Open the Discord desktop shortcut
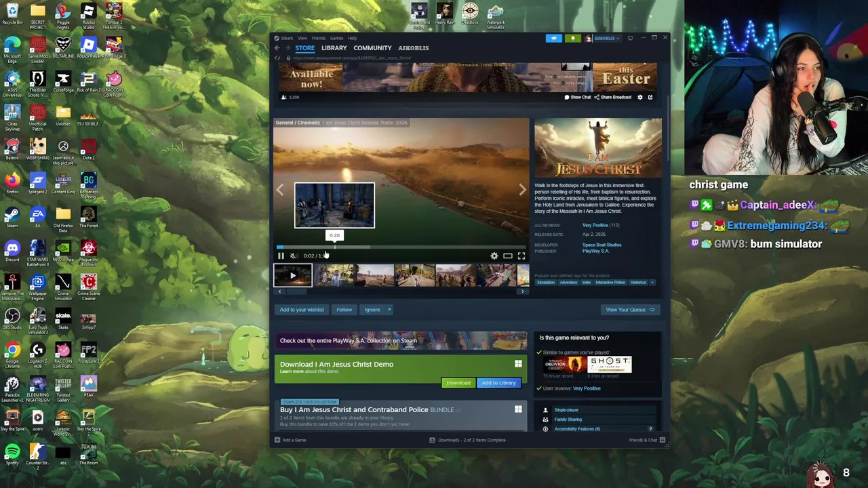The image size is (868, 488). pyautogui.click(x=12, y=250)
